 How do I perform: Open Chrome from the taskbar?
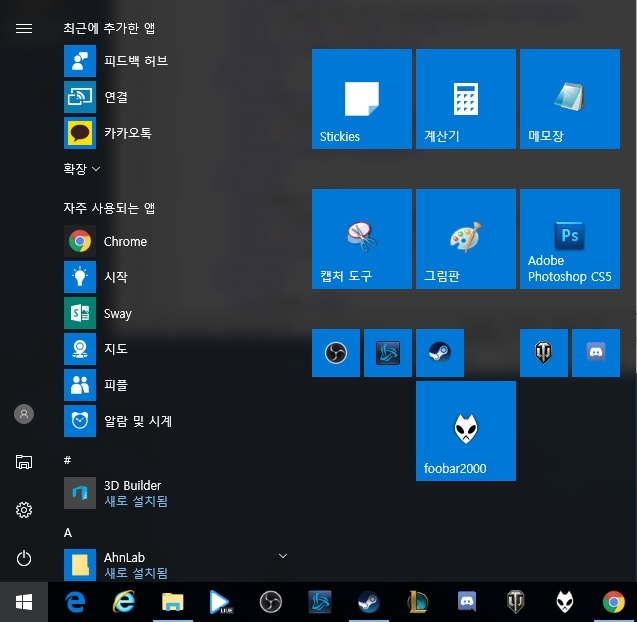[x=614, y=602]
